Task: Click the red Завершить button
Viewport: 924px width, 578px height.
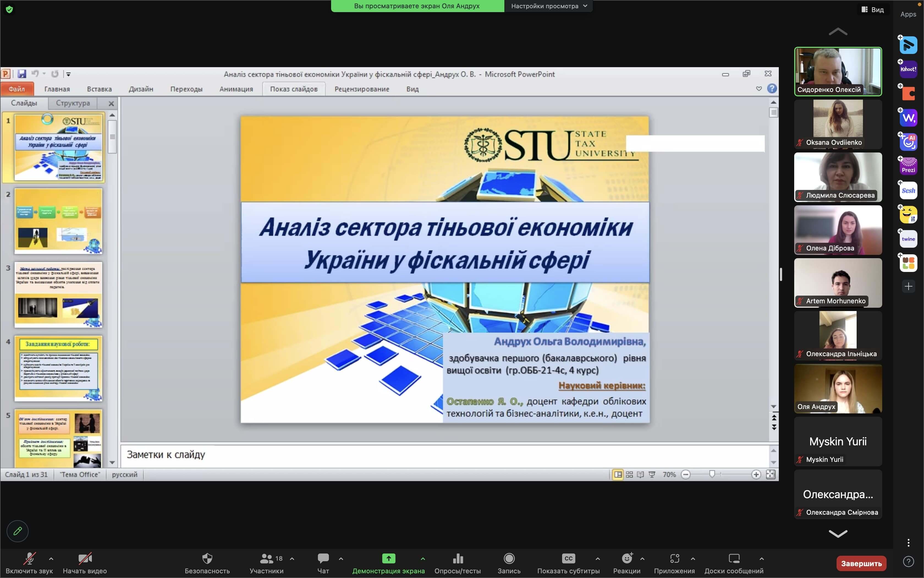Action: (861, 563)
